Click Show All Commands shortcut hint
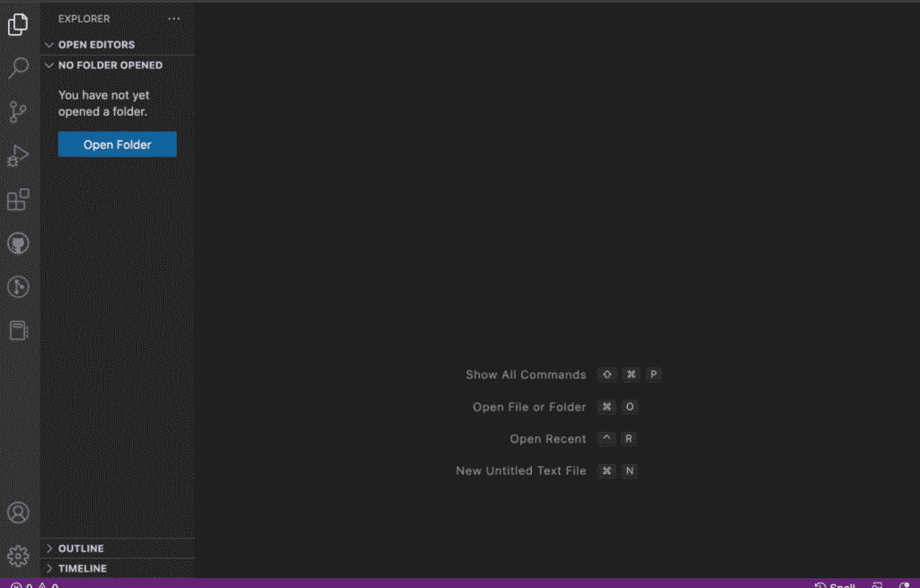 [526, 375]
